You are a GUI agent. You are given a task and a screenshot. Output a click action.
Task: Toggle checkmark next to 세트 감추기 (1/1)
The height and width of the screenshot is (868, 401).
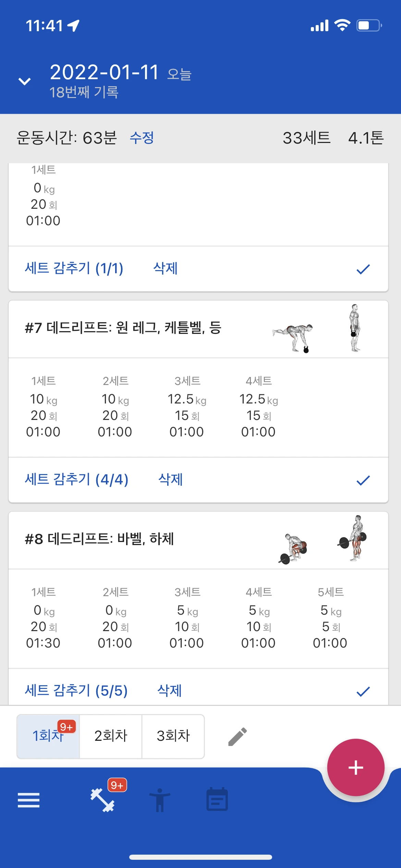363,269
